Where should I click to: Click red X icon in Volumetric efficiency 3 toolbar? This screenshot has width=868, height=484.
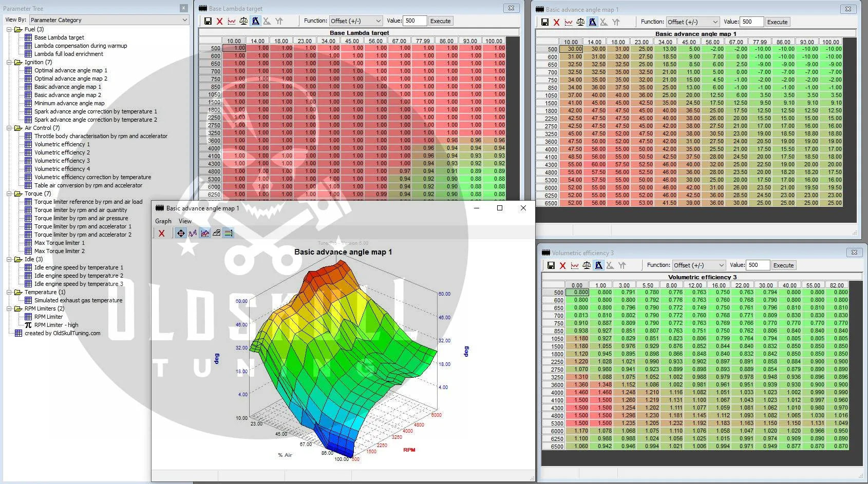click(562, 265)
